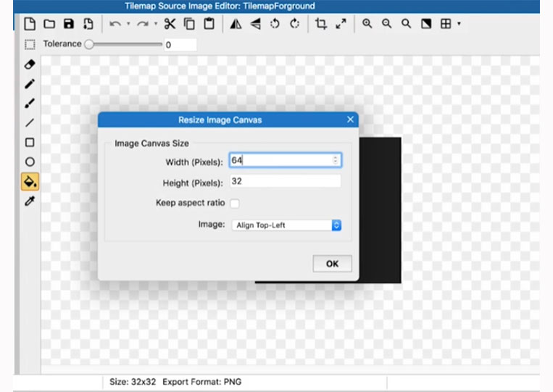553x392 pixels.
Task: Select the Pencil tool
Action: (30, 84)
